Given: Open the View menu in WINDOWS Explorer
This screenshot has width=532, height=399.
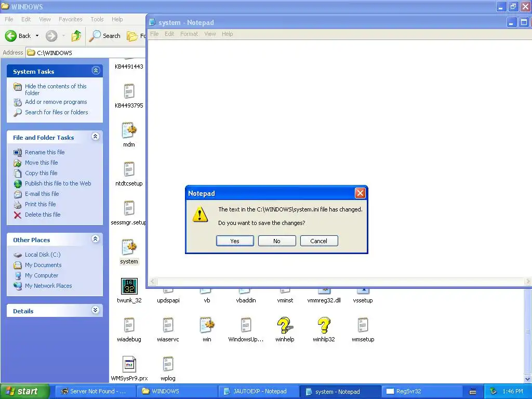Looking at the screenshot, I should click(45, 19).
